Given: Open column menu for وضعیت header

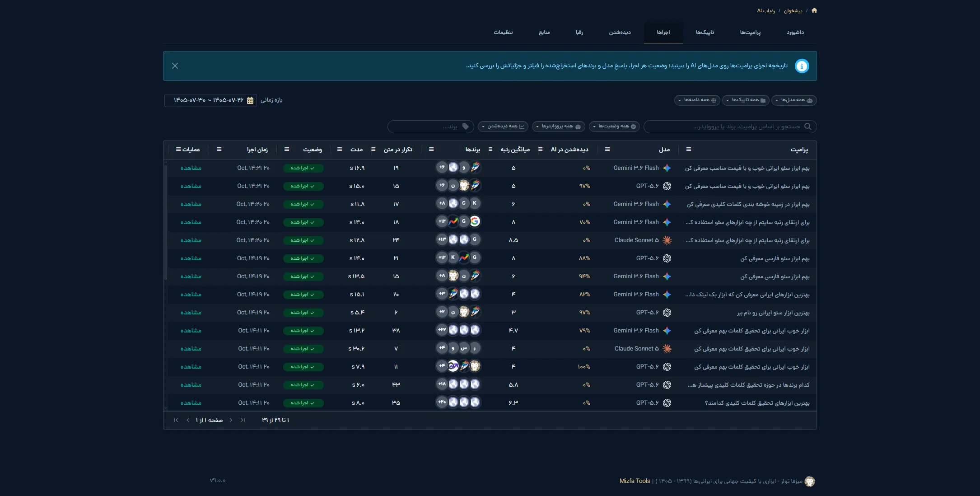Looking at the screenshot, I should (x=287, y=150).
